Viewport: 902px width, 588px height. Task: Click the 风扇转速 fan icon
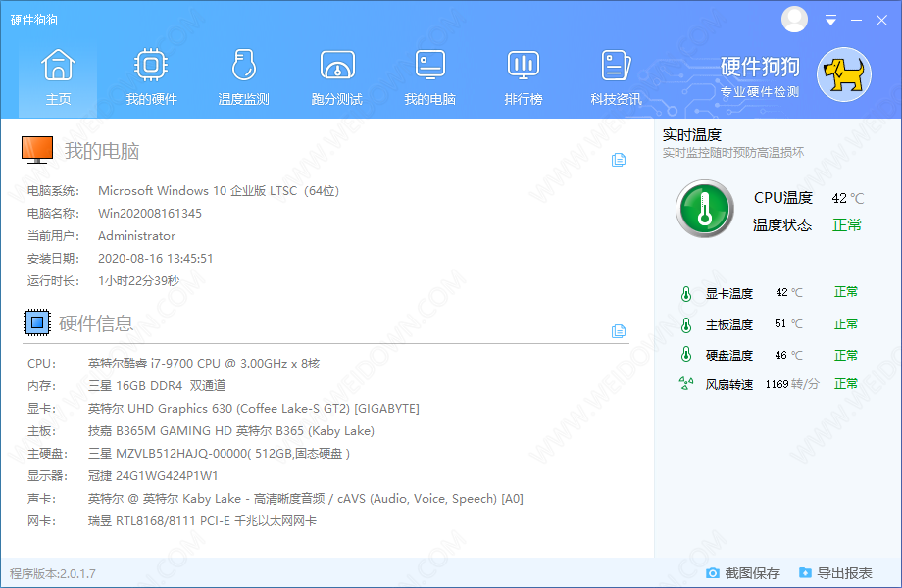pyautogui.click(x=685, y=383)
